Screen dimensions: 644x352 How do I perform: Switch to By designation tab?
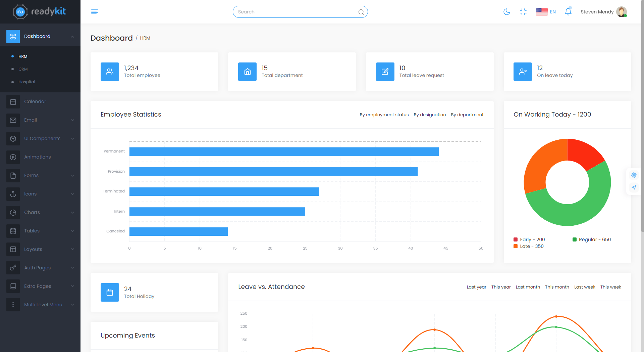[x=430, y=115]
